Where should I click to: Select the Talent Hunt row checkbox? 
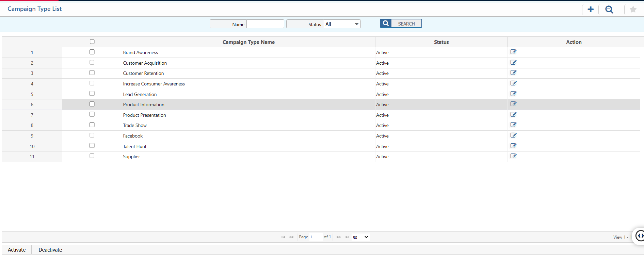pyautogui.click(x=92, y=146)
